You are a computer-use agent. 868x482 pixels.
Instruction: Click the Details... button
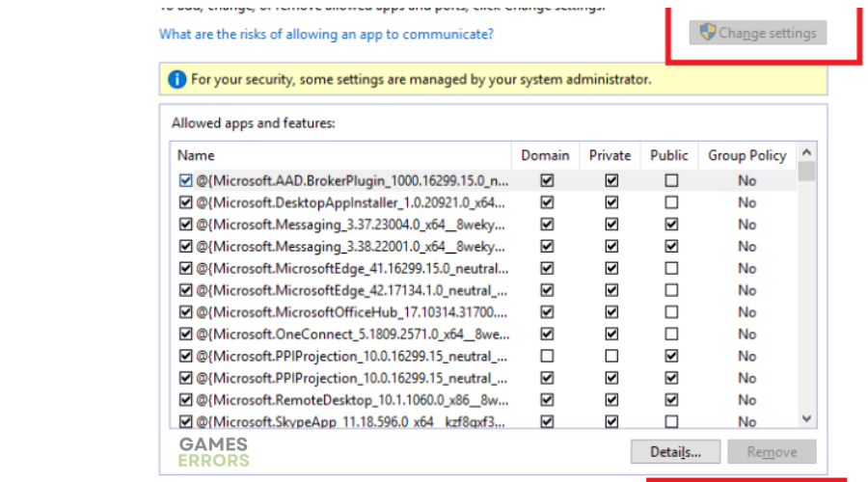click(675, 451)
